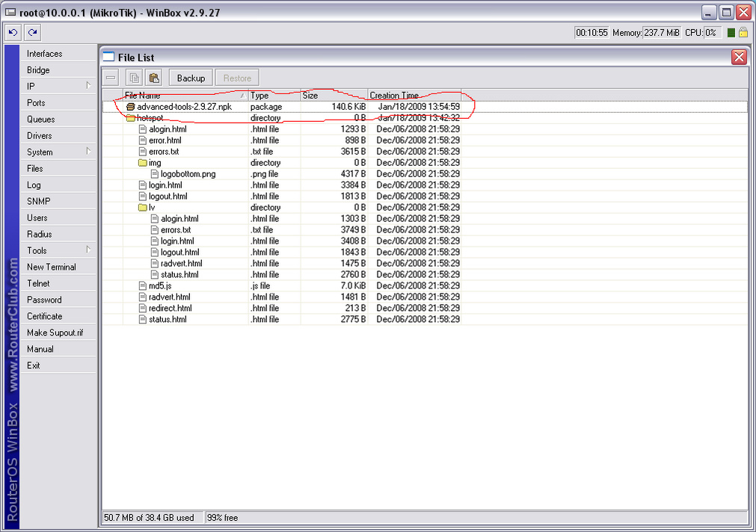The height and width of the screenshot is (532, 756).
Task: Open the Password menu item
Action: (x=58, y=299)
